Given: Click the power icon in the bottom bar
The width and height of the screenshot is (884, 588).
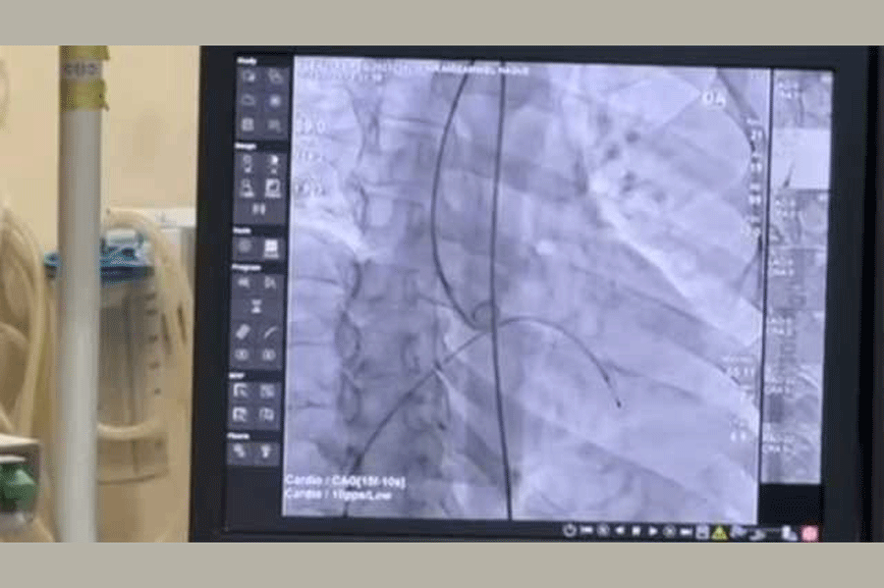Looking at the screenshot, I should [x=569, y=531].
